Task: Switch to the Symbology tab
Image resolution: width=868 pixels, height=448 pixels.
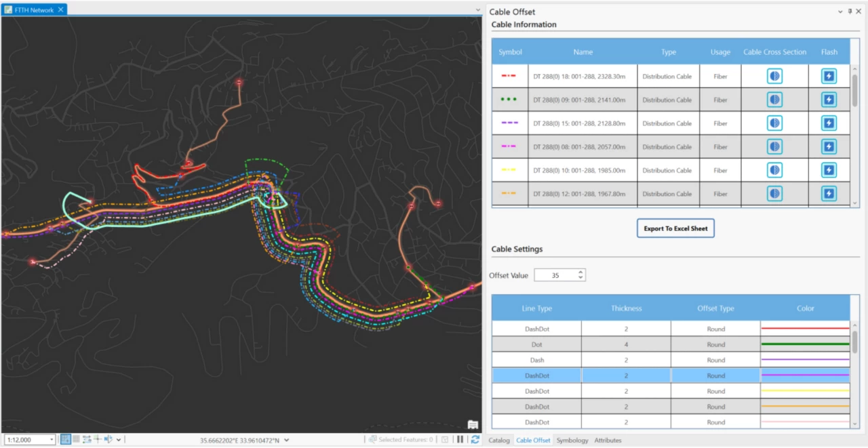Action: point(572,441)
